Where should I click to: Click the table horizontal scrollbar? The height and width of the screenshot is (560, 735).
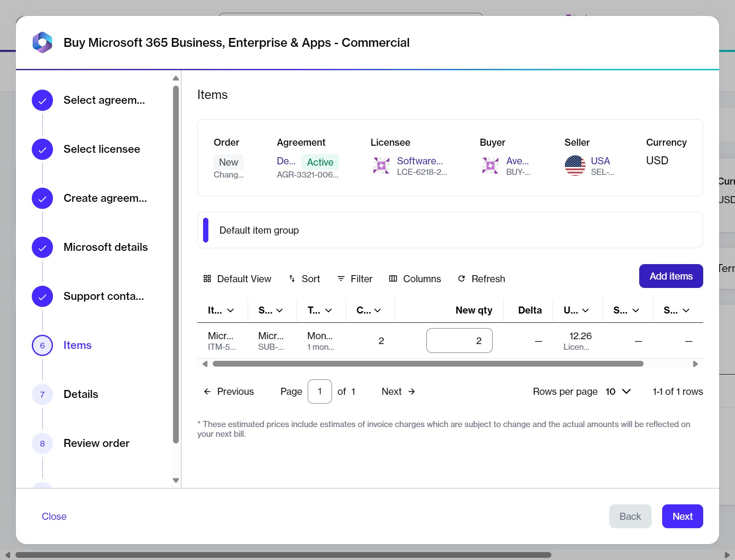tap(428, 364)
